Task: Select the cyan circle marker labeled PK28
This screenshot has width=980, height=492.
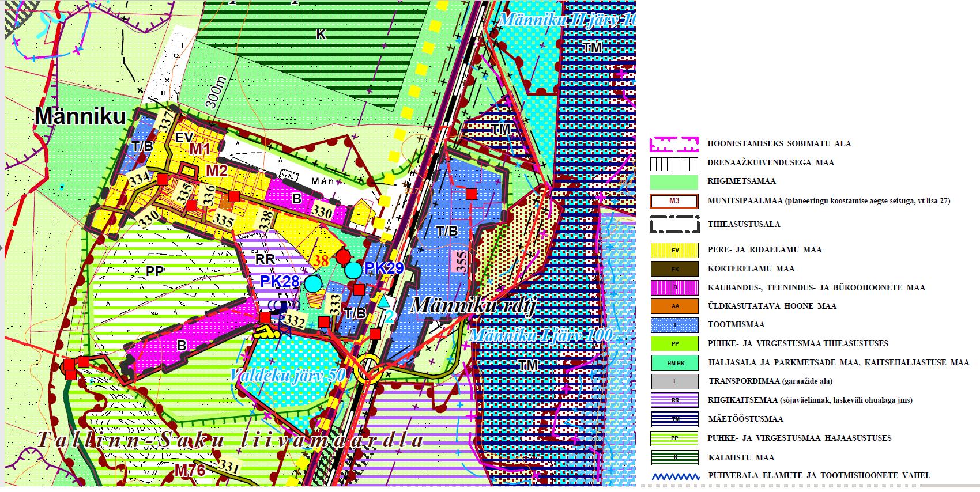Action: [x=313, y=283]
